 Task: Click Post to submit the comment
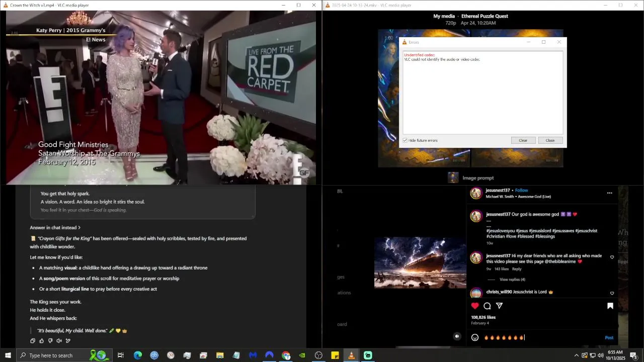click(609, 338)
